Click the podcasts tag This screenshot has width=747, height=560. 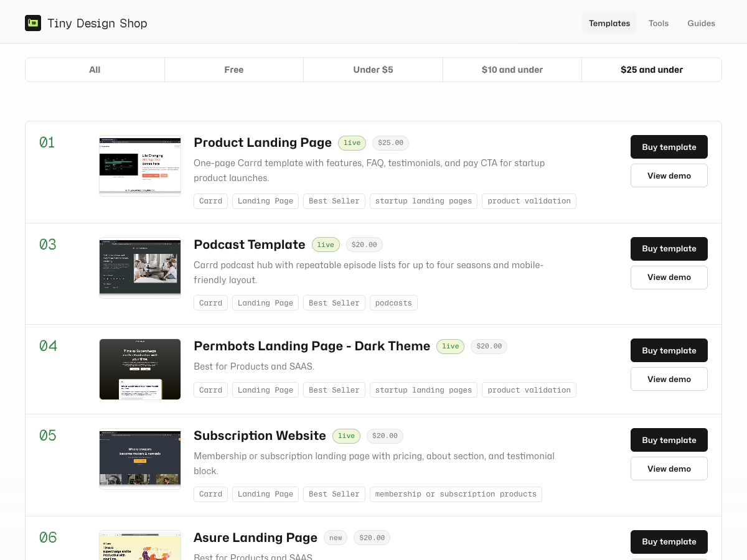393,303
